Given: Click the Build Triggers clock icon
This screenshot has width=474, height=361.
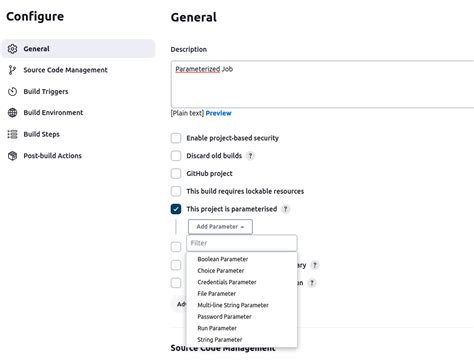Looking at the screenshot, I should coord(12,91).
